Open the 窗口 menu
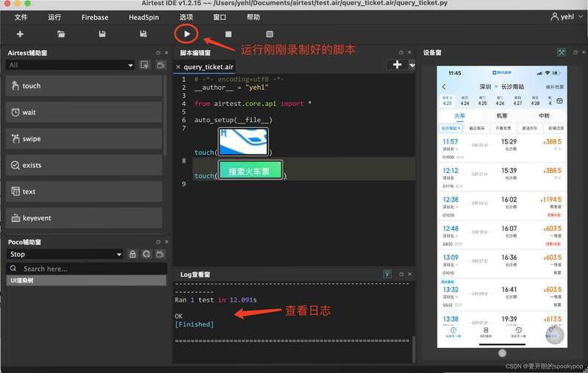This screenshot has height=373, width=588. point(220,17)
